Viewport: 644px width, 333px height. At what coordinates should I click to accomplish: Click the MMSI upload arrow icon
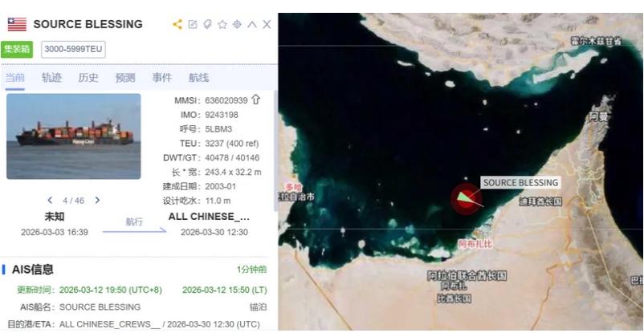(256, 99)
